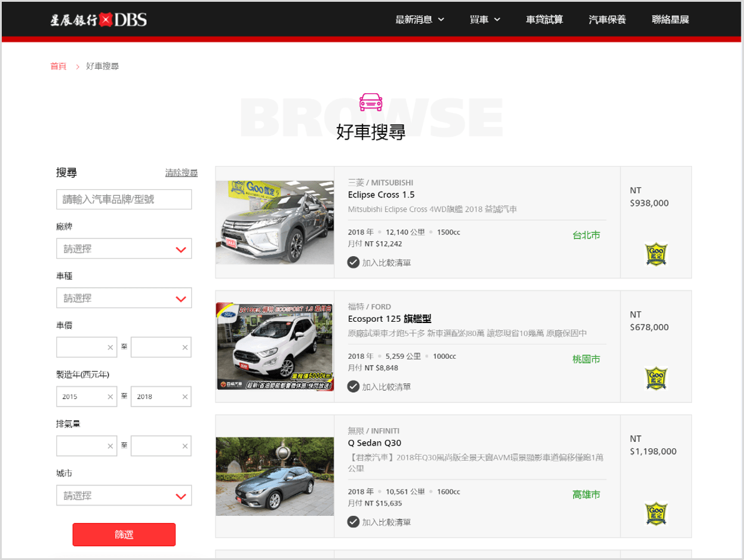This screenshot has width=744, height=560.
Task: Click the 三菱 / MITSUBISHI brand label
Action: point(380,183)
